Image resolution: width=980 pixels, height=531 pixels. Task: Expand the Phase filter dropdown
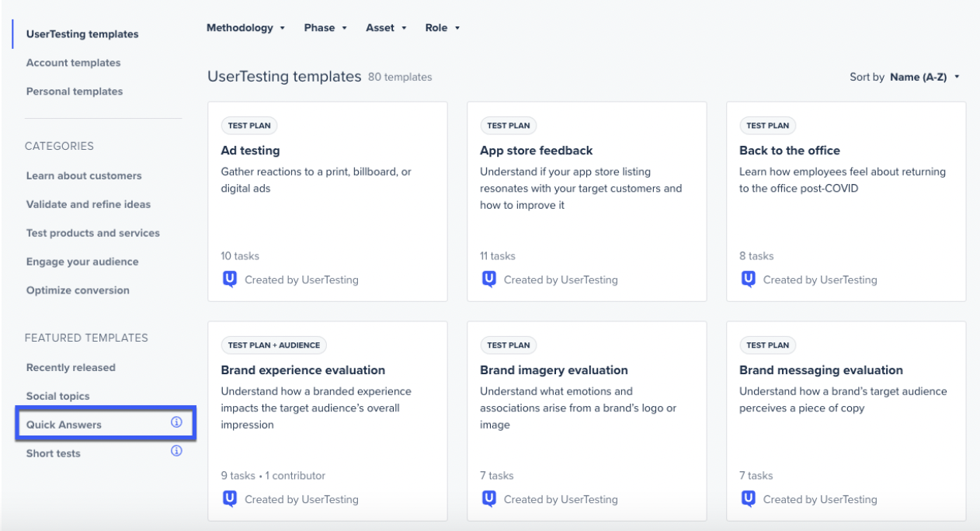pos(325,28)
